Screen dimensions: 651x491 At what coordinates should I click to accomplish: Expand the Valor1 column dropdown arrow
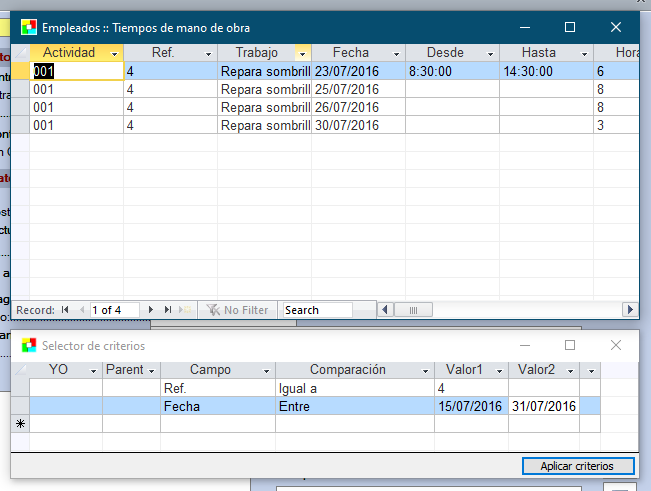(500, 371)
